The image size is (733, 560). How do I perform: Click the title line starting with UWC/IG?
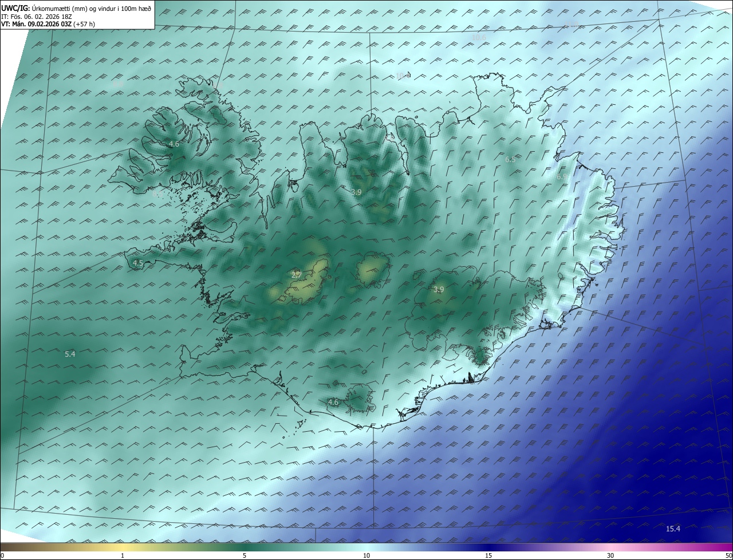76,8
